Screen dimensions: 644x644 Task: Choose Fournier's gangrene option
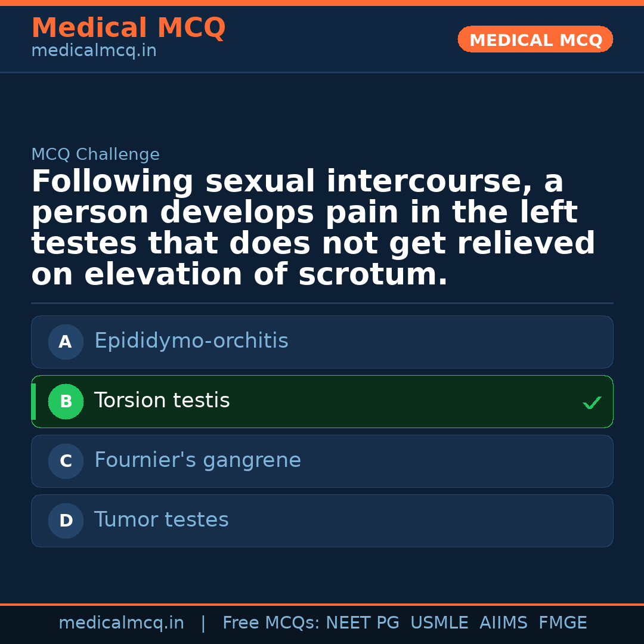(197, 461)
